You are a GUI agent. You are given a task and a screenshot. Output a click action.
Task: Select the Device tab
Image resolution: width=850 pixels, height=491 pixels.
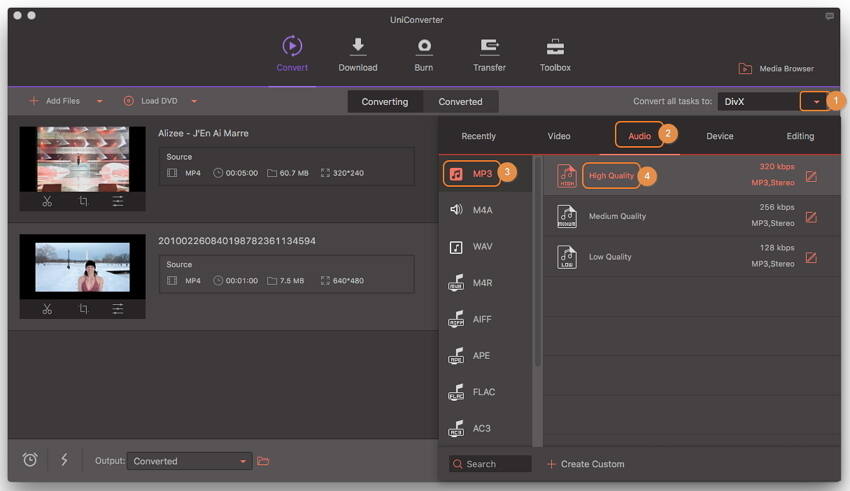point(719,136)
